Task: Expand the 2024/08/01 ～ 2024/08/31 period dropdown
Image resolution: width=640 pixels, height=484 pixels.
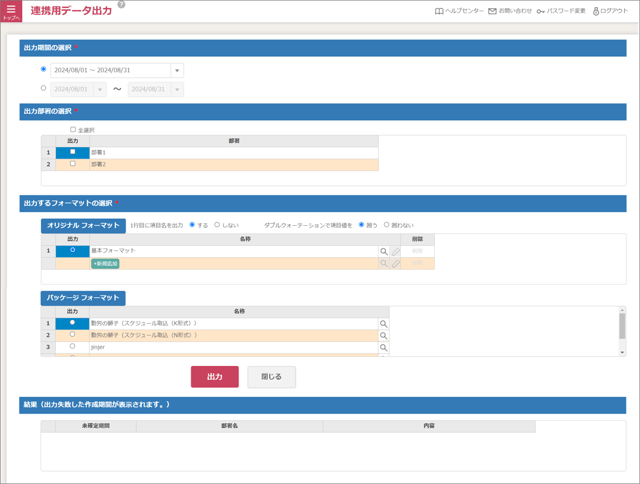Action: click(x=177, y=70)
